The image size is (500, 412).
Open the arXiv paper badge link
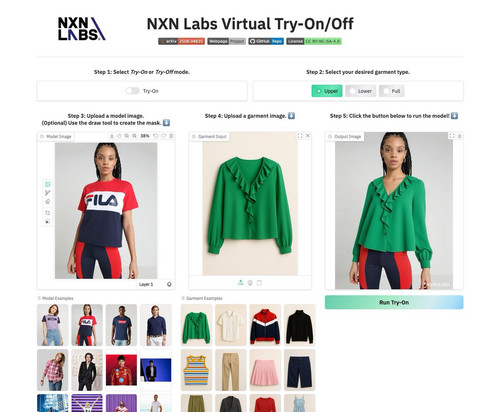point(181,41)
